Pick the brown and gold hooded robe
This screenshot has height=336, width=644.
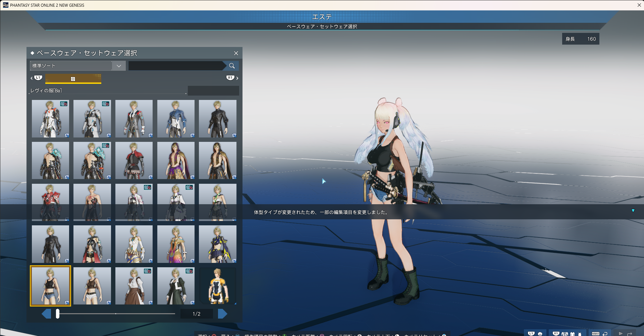point(218,160)
